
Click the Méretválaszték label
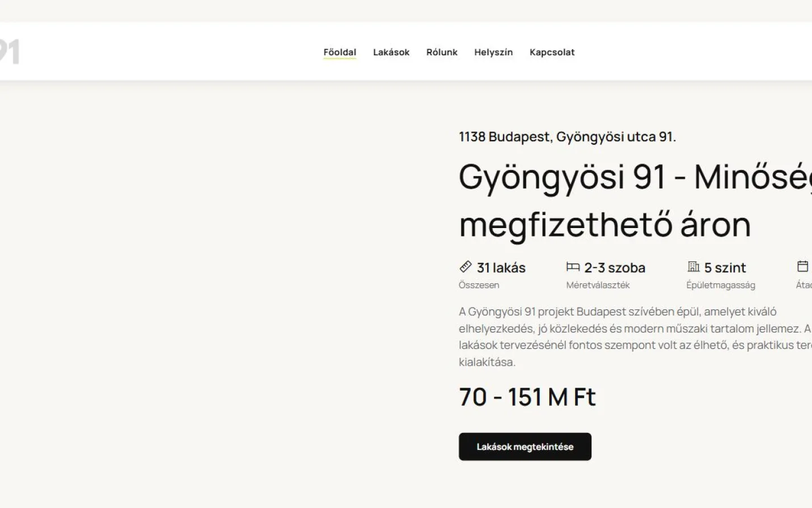(598, 285)
